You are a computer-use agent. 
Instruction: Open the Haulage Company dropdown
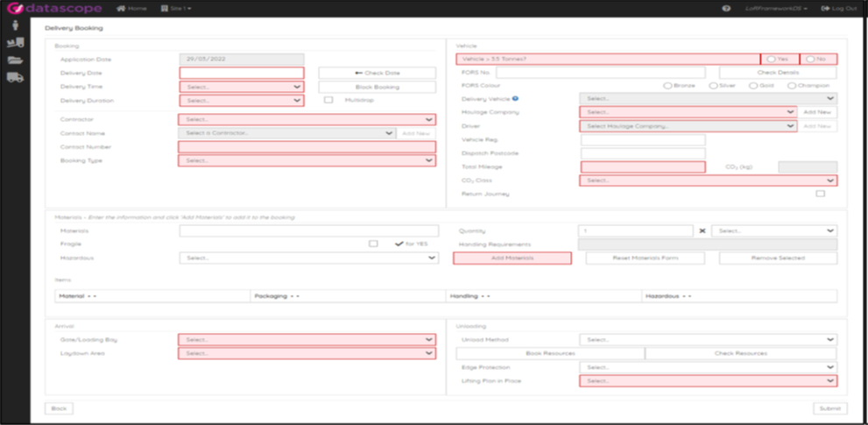click(688, 112)
